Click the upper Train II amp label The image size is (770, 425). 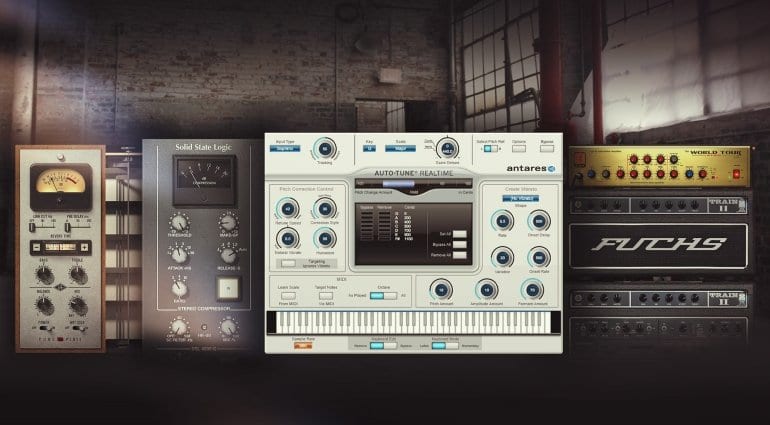click(727, 205)
